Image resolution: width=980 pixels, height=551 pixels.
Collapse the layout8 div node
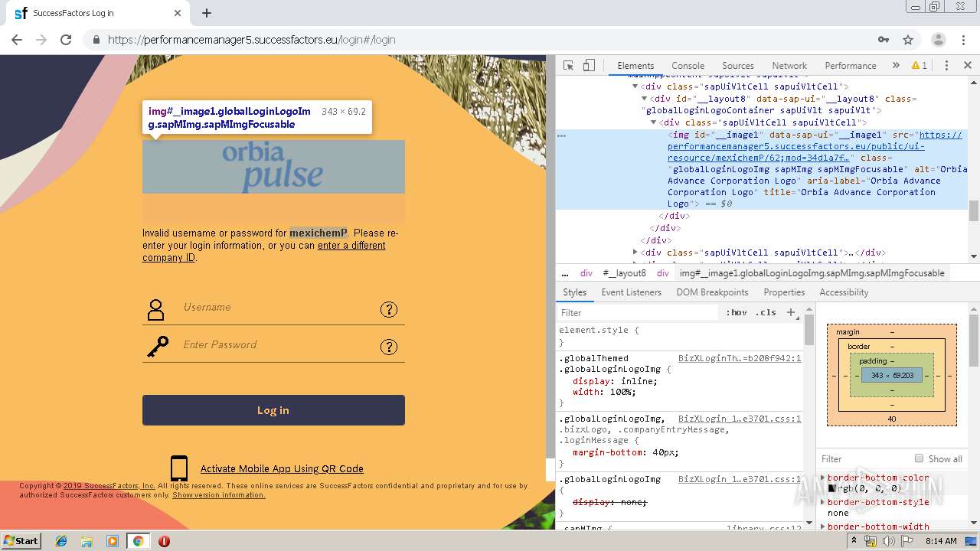645,99
